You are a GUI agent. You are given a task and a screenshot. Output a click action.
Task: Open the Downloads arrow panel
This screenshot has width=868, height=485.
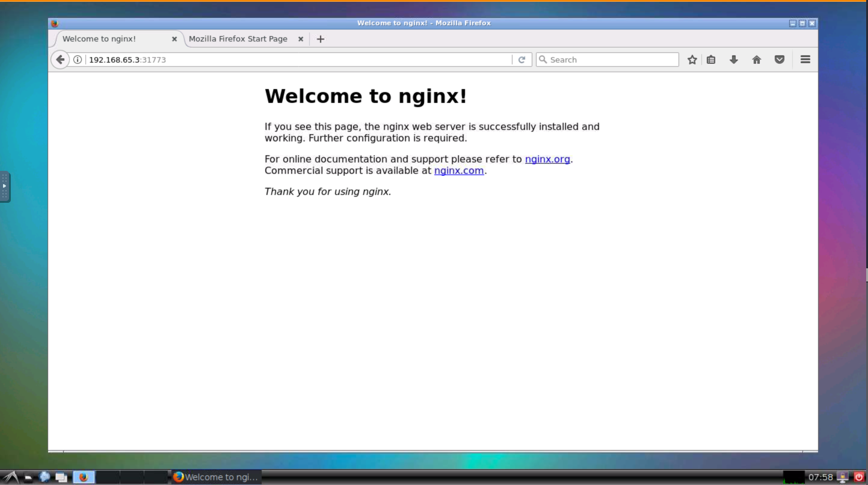(x=733, y=60)
